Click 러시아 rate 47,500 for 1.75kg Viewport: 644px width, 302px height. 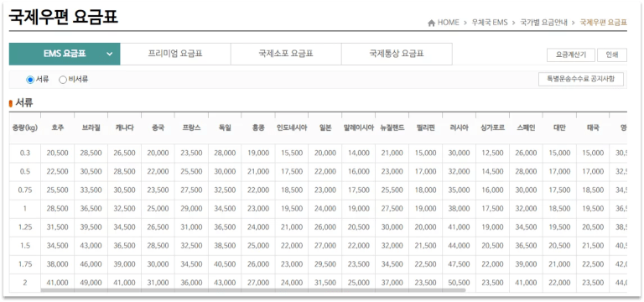pos(460,264)
